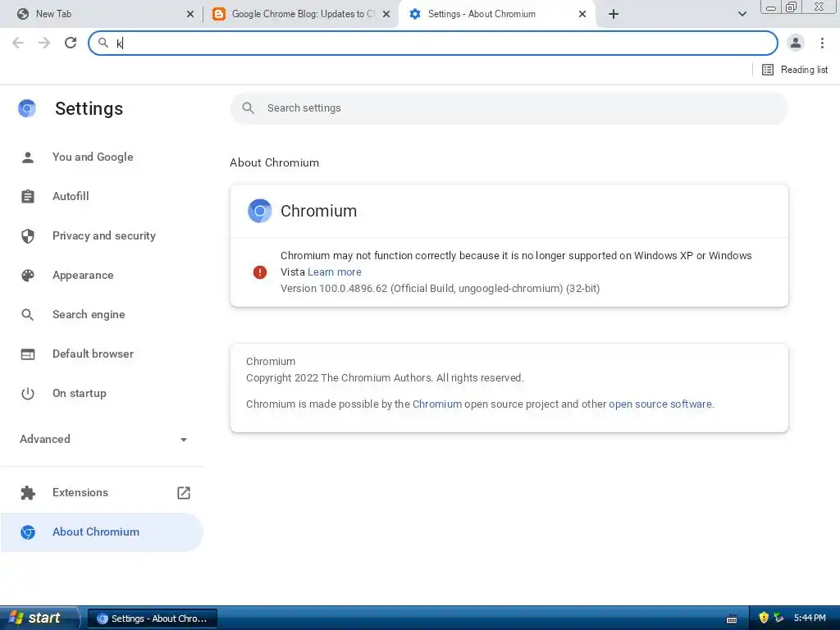The image size is (840, 630).
Task: Open Default browser settings
Action: click(102, 354)
